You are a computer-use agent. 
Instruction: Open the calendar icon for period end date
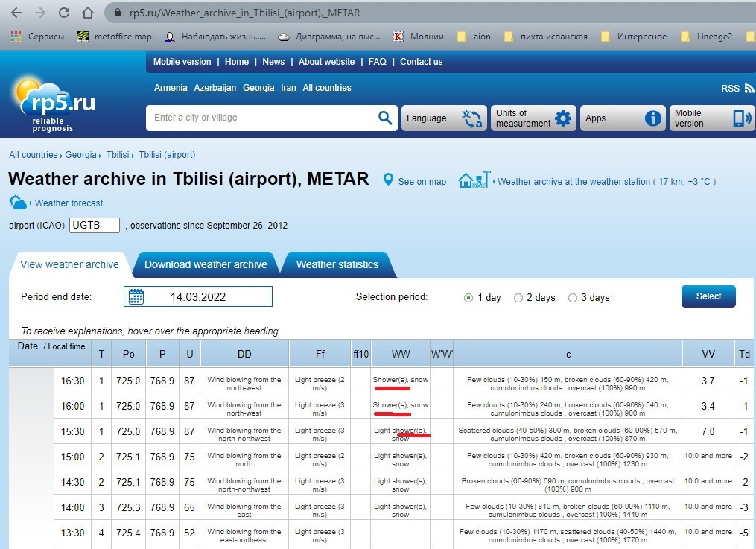pyautogui.click(x=136, y=297)
